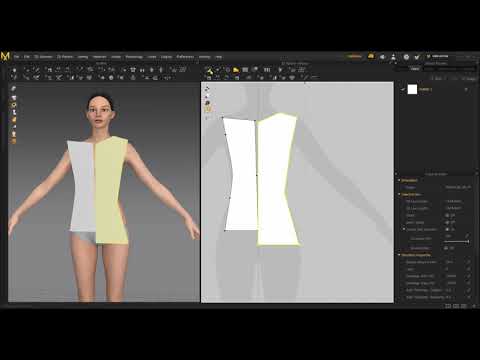Open the Help menu

[x=219, y=57]
